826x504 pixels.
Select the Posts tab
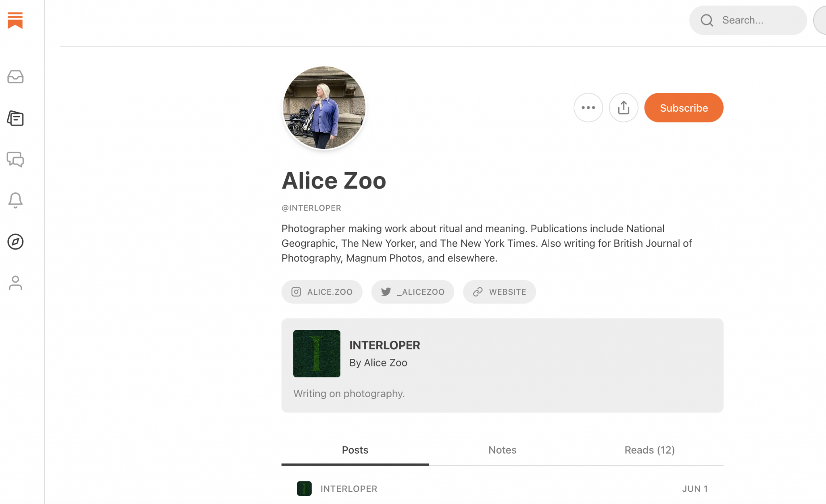click(355, 450)
